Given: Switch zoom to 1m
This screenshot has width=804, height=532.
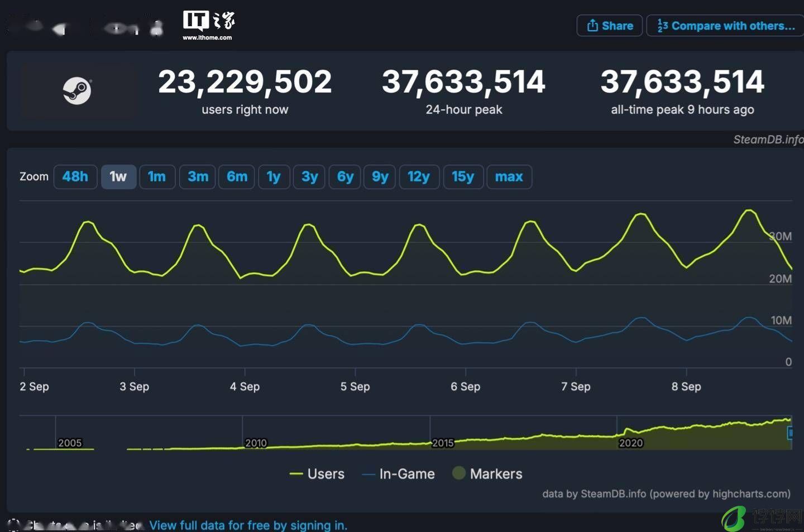Looking at the screenshot, I should (x=157, y=177).
